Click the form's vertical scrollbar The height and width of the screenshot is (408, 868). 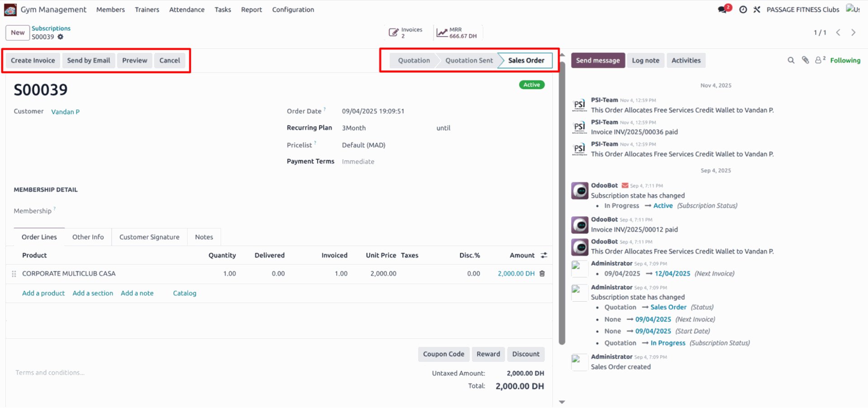coord(562,204)
